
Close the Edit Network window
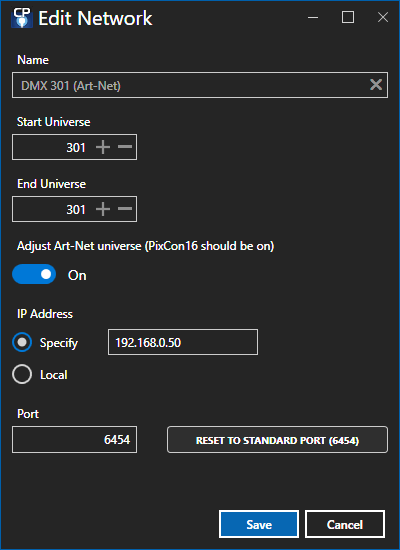click(x=383, y=17)
